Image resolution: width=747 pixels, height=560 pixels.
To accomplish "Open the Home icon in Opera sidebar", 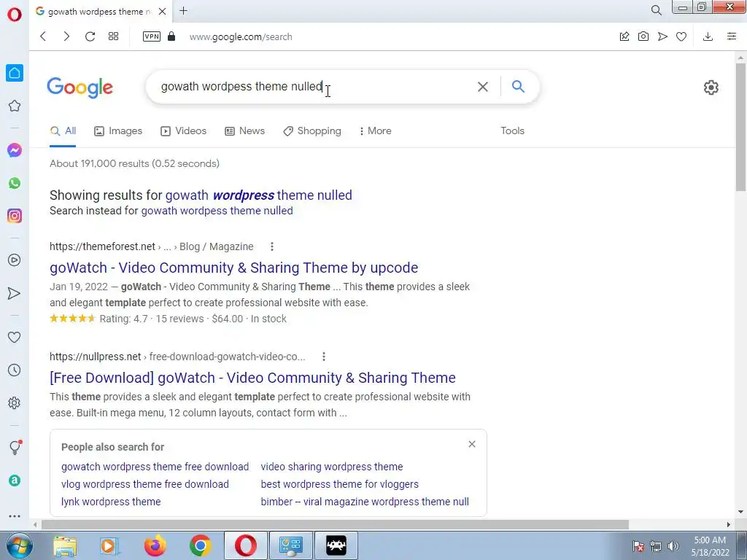I will point(15,73).
